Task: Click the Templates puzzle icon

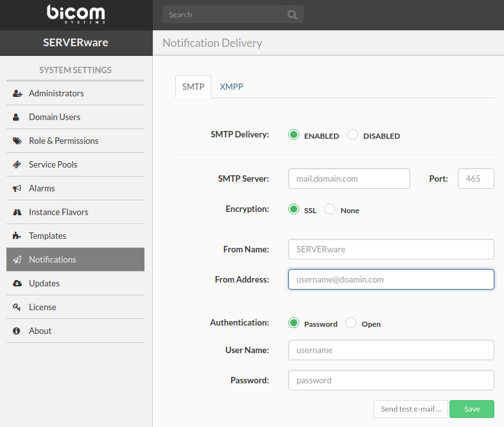Action: coord(17,236)
